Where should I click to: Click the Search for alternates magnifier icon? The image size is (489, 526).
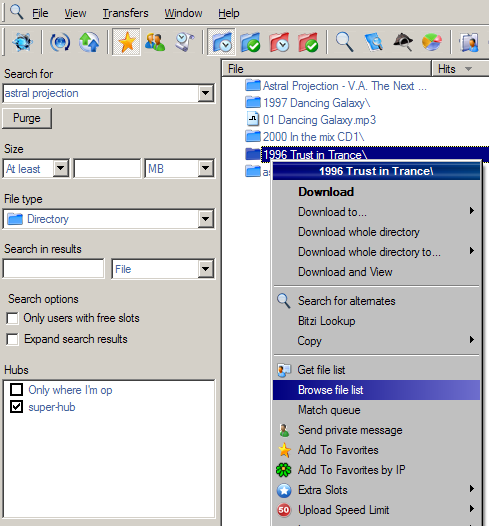coord(284,301)
